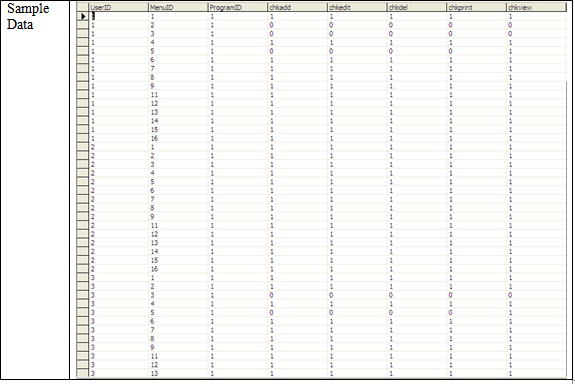This screenshot has height=384, width=575.
Task: Sort by the ProgramID column header
Action: pyautogui.click(x=238, y=7)
